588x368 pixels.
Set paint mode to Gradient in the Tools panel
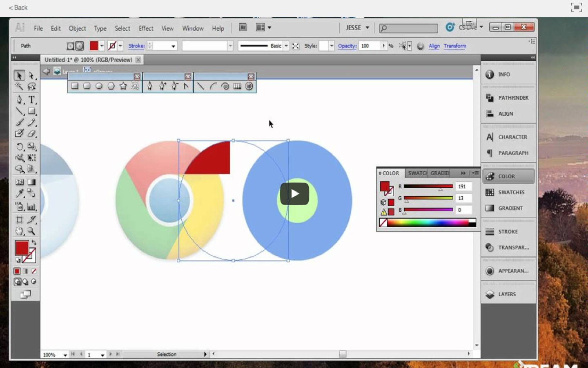25,271
